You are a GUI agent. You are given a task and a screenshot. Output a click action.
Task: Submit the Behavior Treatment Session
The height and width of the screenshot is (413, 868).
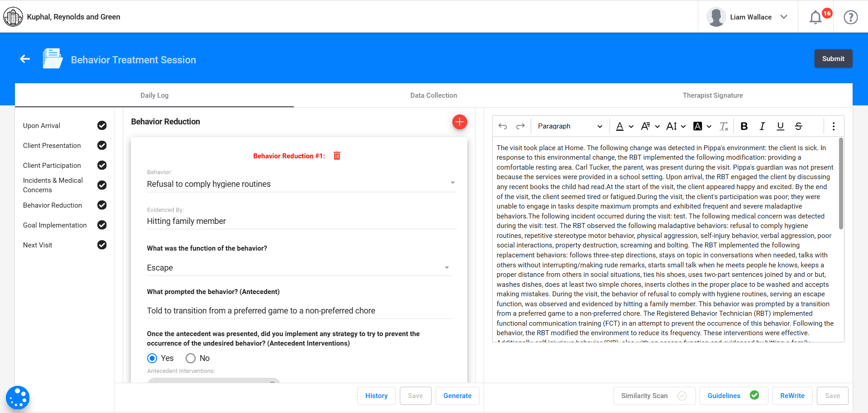click(x=833, y=58)
